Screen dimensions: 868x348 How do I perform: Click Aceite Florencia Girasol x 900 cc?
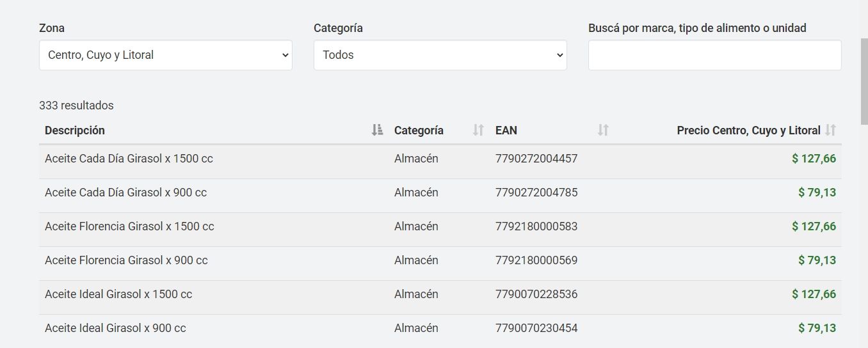(x=126, y=260)
